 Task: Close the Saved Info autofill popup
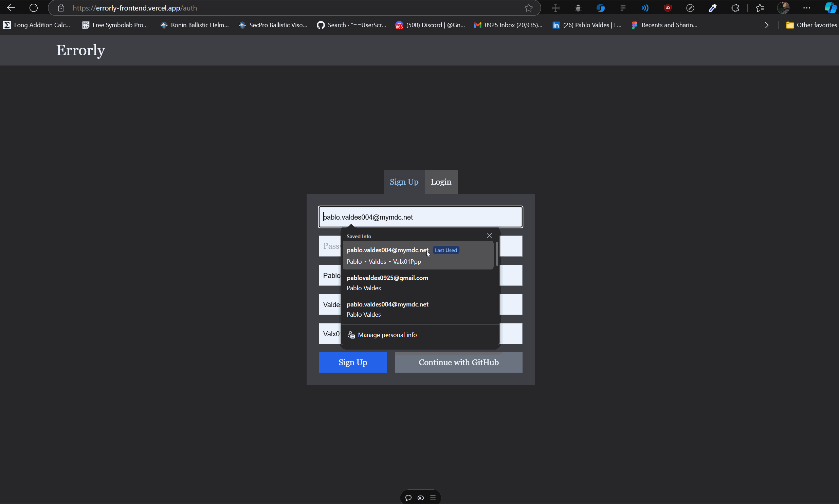[489, 236]
